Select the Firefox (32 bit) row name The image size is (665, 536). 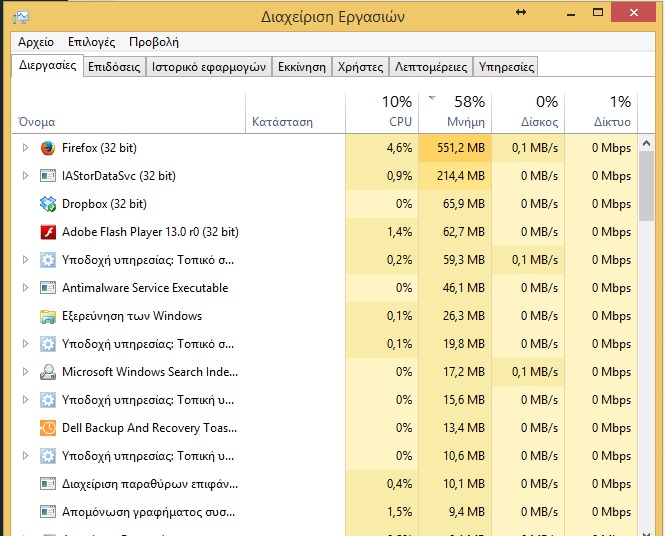pyautogui.click(x=99, y=148)
